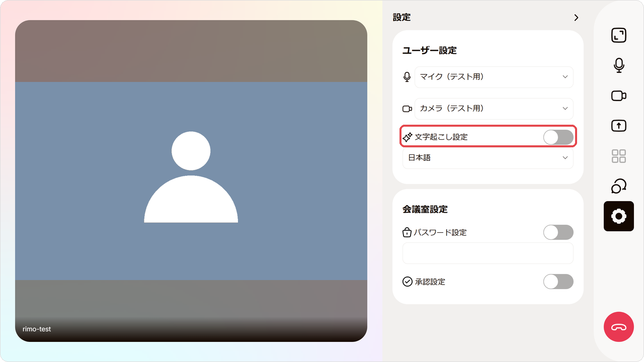Click the microphone icon beside マイク dropdown
This screenshot has width=644, height=362.
tap(407, 77)
